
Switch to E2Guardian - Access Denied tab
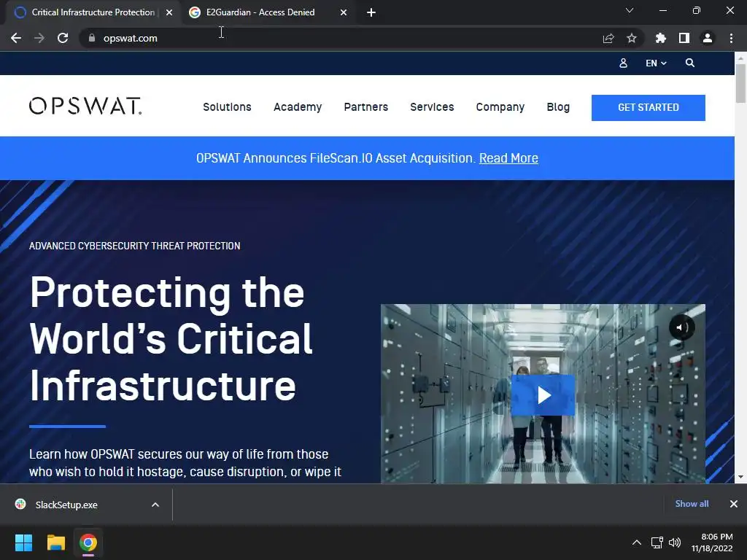pyautogui.click(x=268, y=12)
